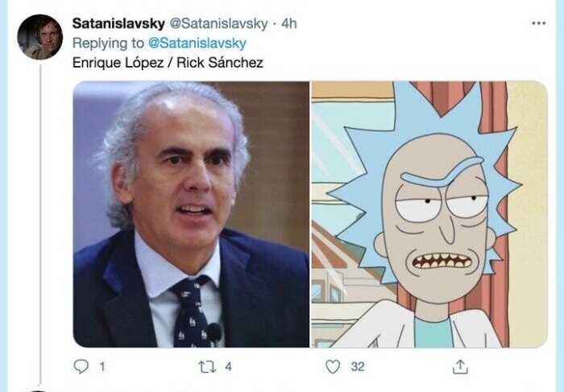Click the gray Replying to label
This screenshot has width=564, height=392.
(108, 43)
